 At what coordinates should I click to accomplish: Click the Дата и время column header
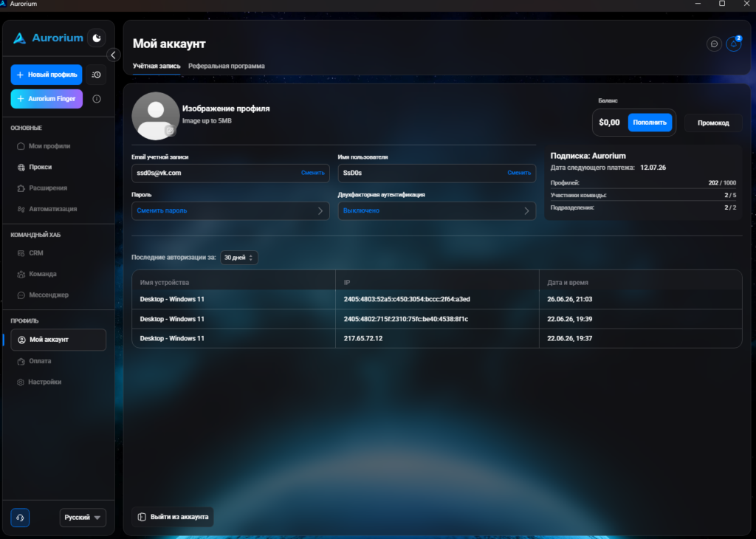(568, 283)
